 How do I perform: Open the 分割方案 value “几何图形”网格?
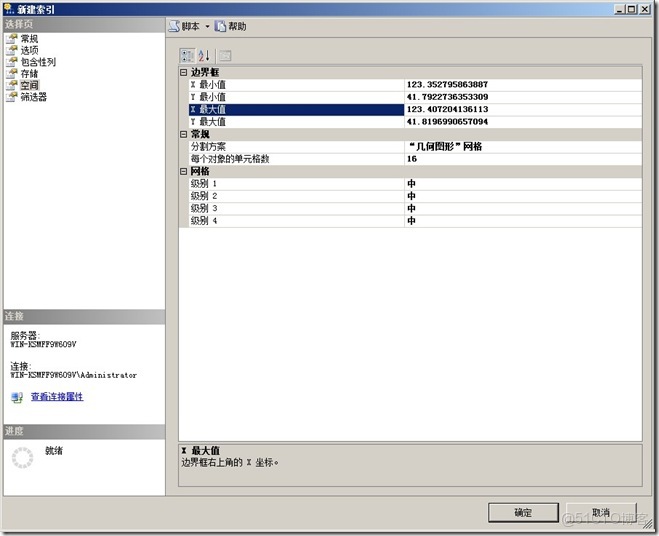coord(523,147)
